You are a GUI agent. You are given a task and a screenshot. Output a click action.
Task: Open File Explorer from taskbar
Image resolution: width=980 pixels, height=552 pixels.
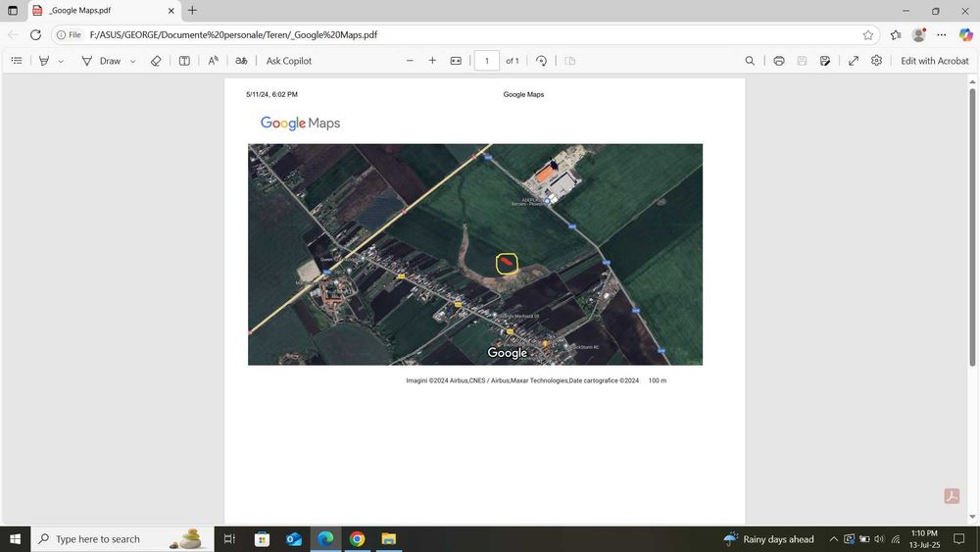[x=389, y=539]
